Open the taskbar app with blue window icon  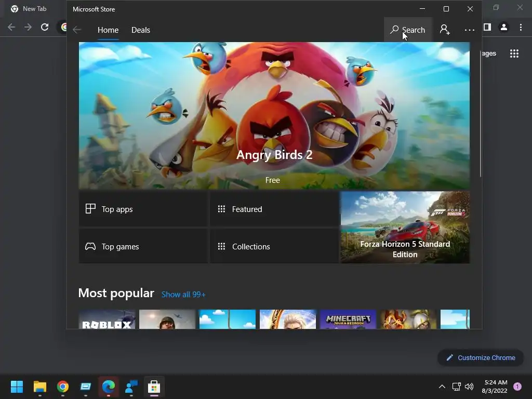tap(86, 387)
